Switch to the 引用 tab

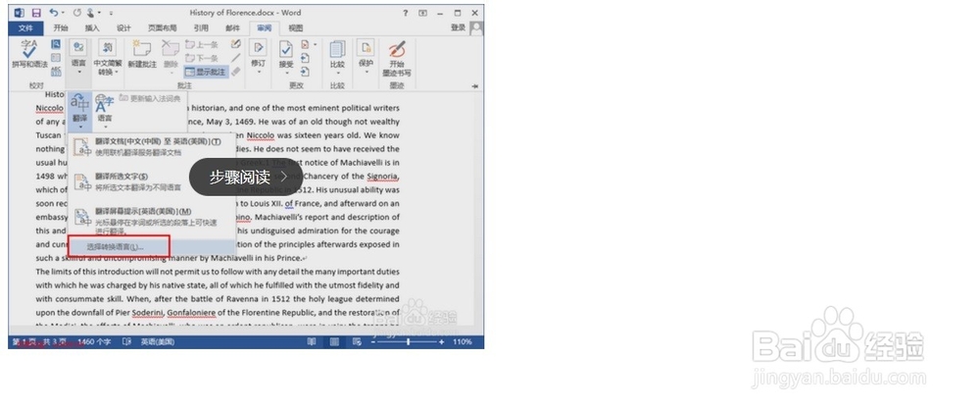pyautogui.click(x=201, y=28)
